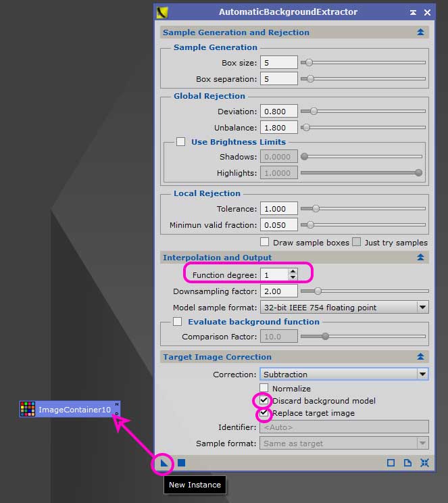Click the Highlights slider handle

click(418, 172)
